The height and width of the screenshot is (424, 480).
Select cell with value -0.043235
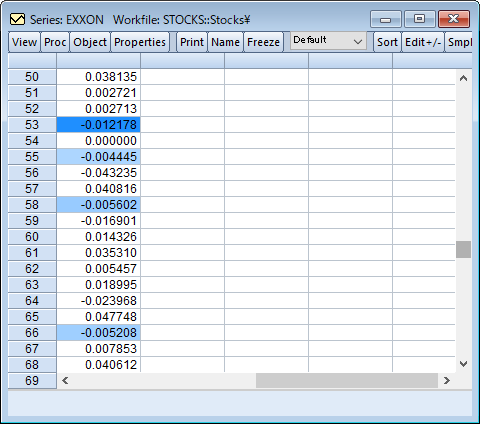click(99, 173)
